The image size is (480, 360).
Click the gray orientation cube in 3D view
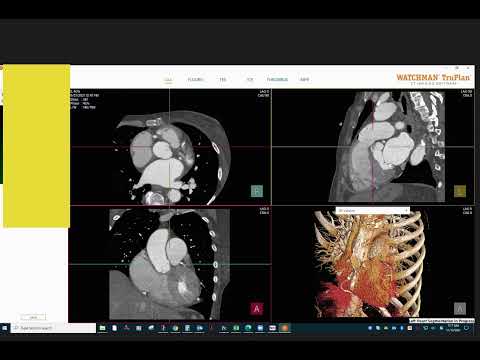point(460,309)
